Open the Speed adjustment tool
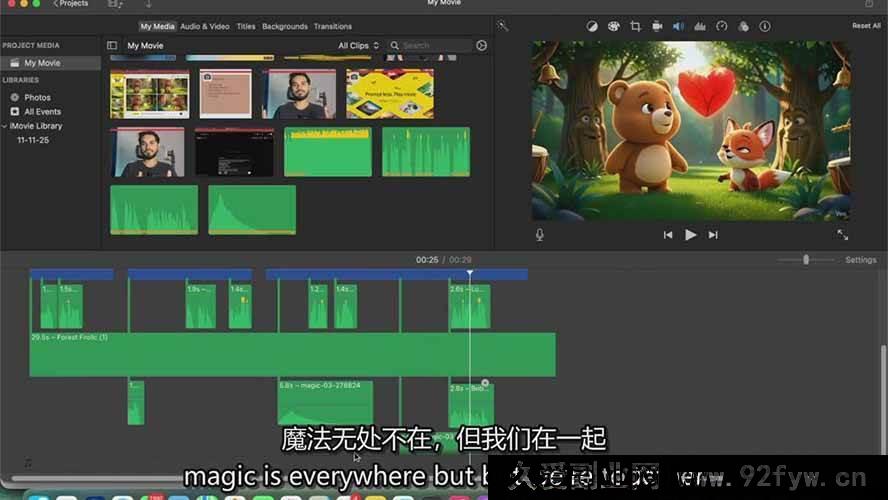Viewport: 888px width, 500px height. point(722,26)
